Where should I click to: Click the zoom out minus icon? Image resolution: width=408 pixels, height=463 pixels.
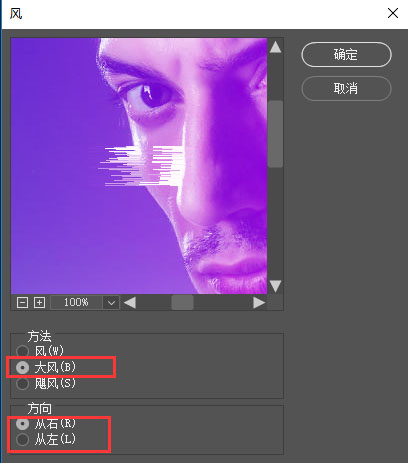pos(22,303)
